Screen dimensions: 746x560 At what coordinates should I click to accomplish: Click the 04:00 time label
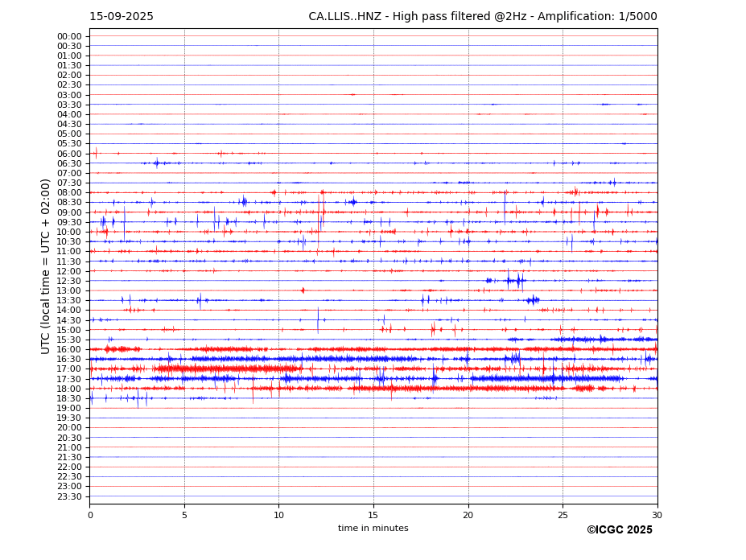[69, 115]
